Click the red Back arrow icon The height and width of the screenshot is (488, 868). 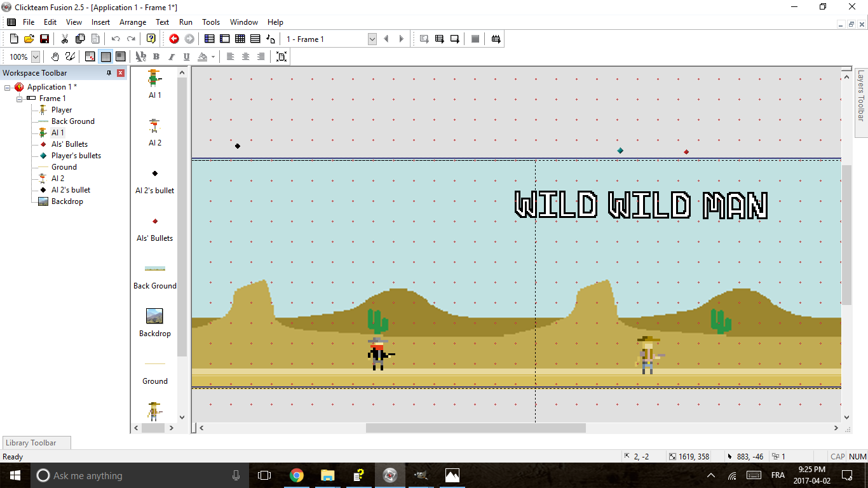coord(174,39)
